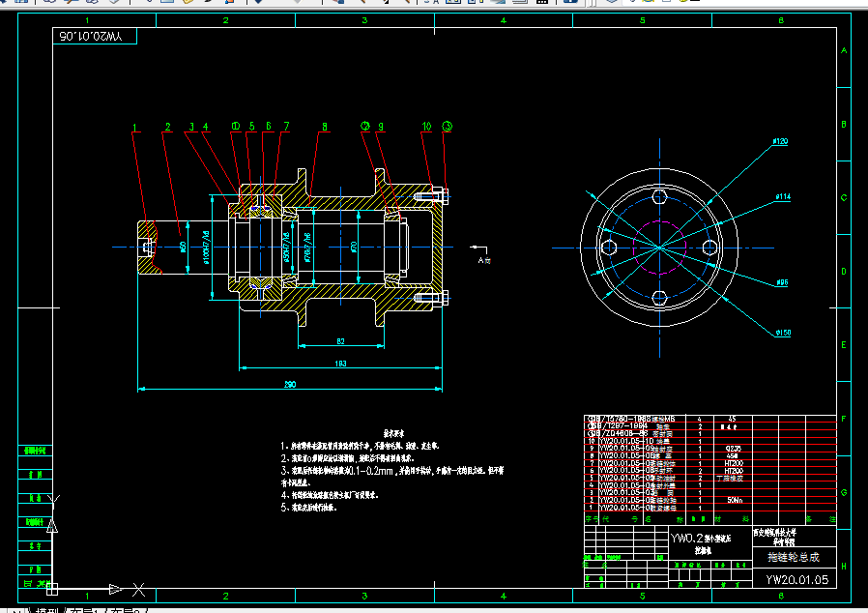This screenshot has height=613, width=868.
Task: Select the ø120 diameter leader label
Action: (x=780, y=141)
